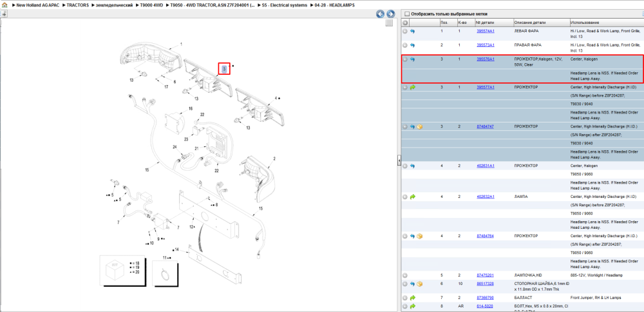Click the blue arrow icon for 86517328

click(x=412, y=284)
